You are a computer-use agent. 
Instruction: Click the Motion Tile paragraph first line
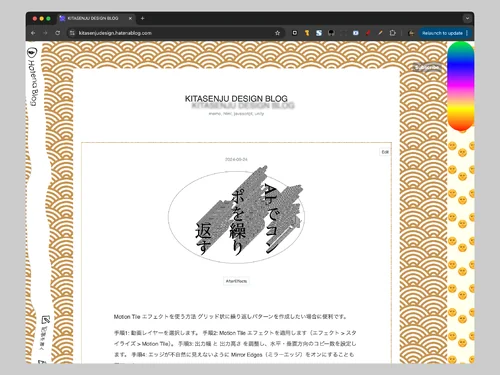pyautogui.click(x=230, y=317)
